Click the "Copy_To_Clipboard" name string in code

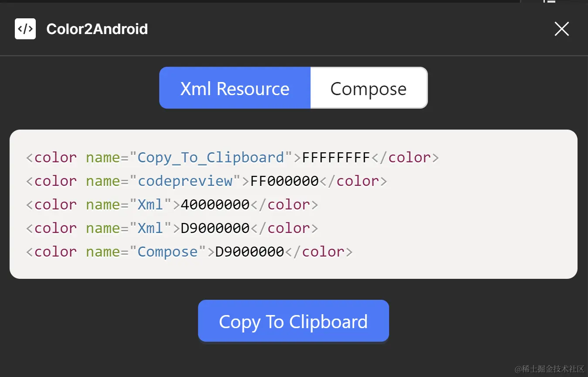click(211, 158)
